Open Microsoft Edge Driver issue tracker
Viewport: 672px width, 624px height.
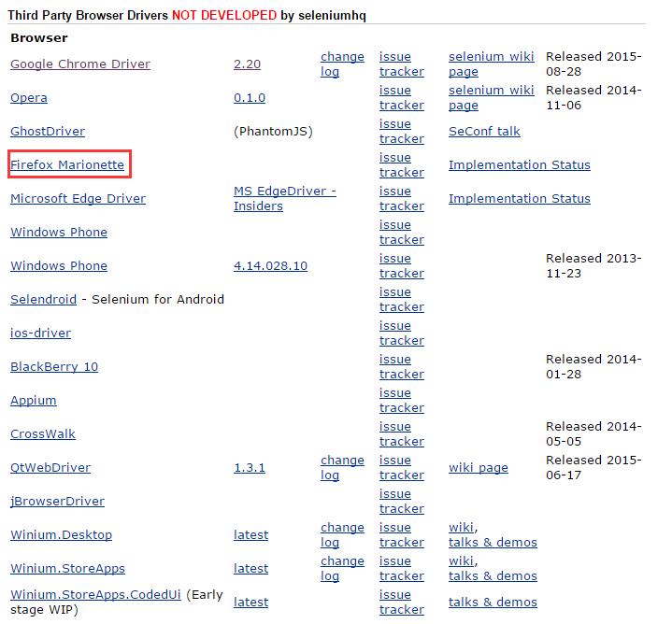click(x=402, y=198)
